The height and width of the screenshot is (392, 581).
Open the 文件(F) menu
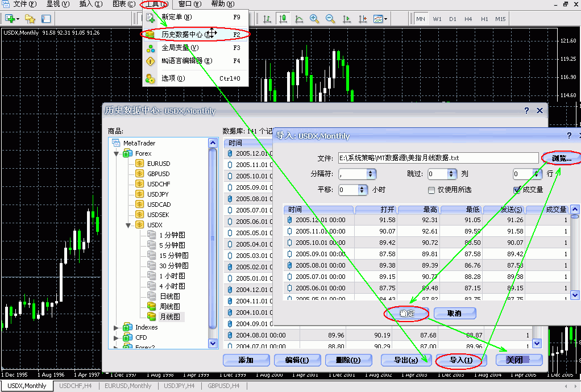click(x=25, y=4)
